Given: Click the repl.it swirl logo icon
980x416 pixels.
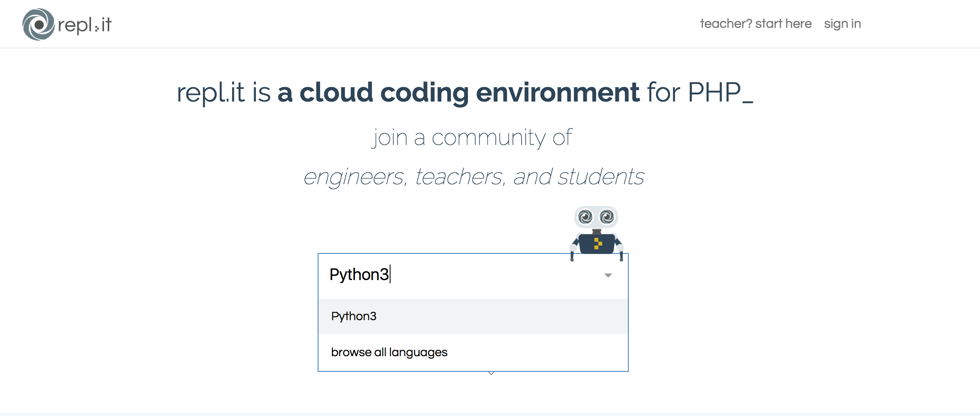Looking at the screenshot, I should [x=38, y=24].
